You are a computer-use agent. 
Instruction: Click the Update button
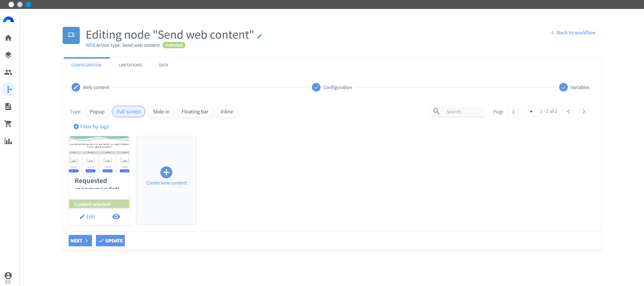pos(110,241)
